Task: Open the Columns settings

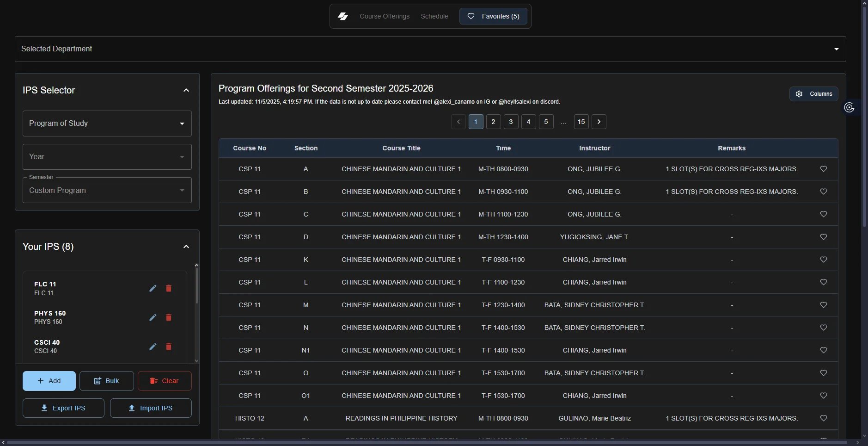Action: click(x=813, y=94)
